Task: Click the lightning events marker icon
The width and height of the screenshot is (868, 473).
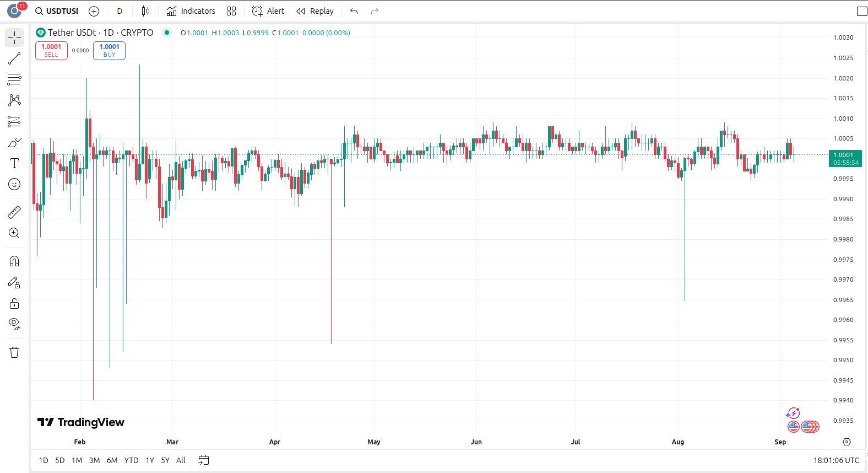Action: click(x=793, y=413)
